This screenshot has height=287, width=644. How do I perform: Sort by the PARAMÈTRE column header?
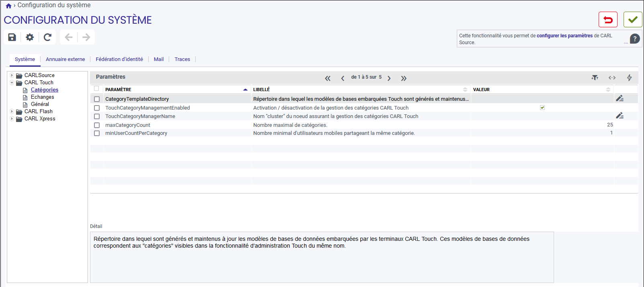[x=118, y=90]
